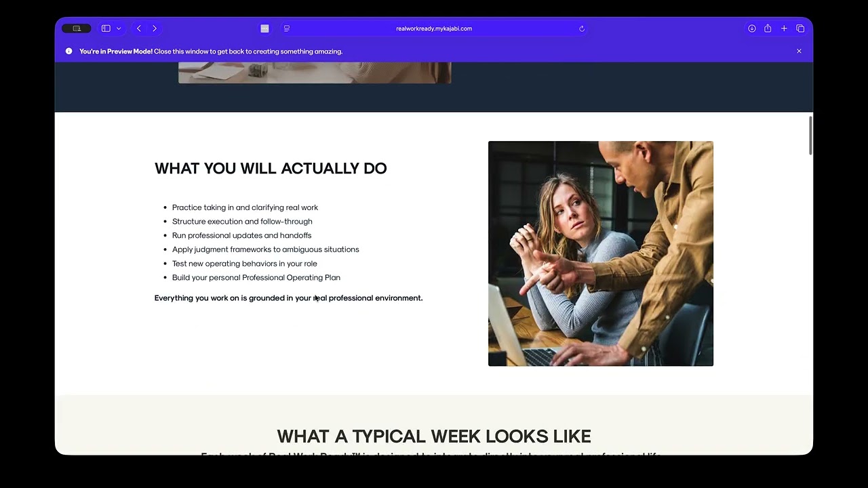Open a new tab with plus icon
Viewport: 868px width, 488px height.
tap(784, 28)
